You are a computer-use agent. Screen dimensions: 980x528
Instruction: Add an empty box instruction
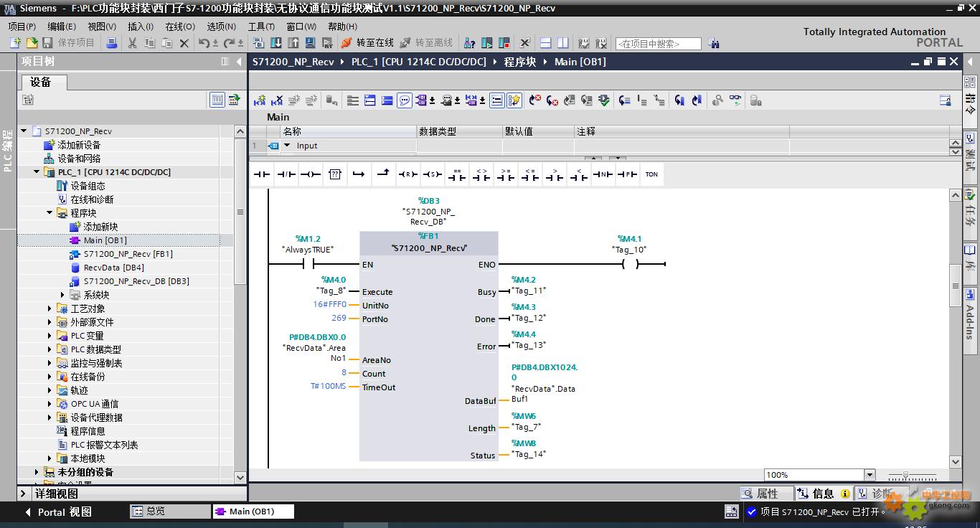pyautogui.click(x=334, y=174)
